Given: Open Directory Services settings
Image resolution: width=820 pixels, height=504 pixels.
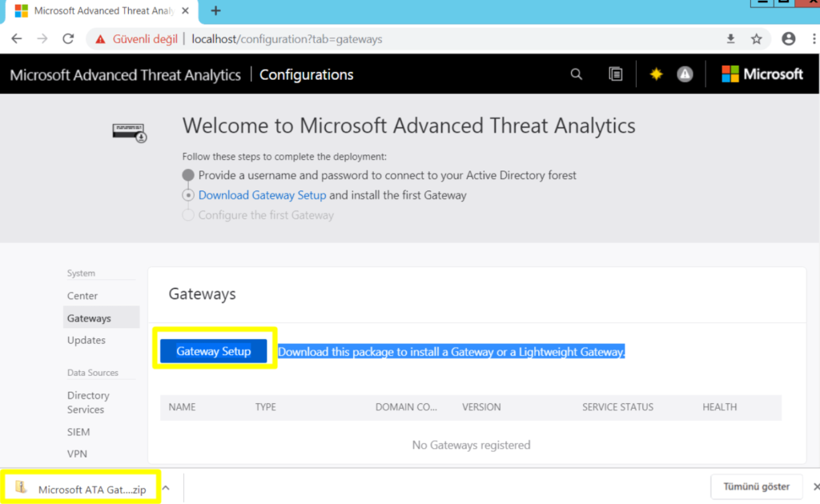Looking at the screenshot, I should click(88, 402).
